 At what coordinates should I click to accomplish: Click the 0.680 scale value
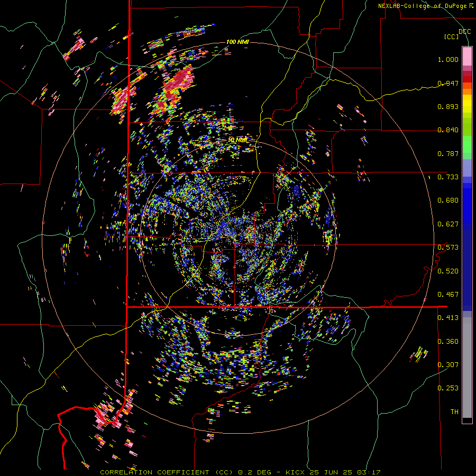(448, 200)
